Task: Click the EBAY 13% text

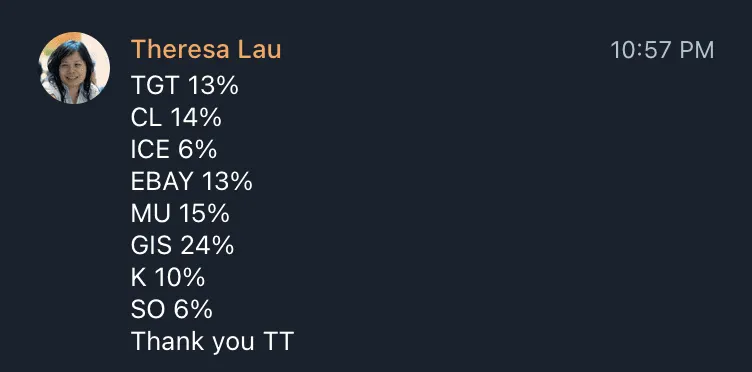Action: tap(191, 182)
